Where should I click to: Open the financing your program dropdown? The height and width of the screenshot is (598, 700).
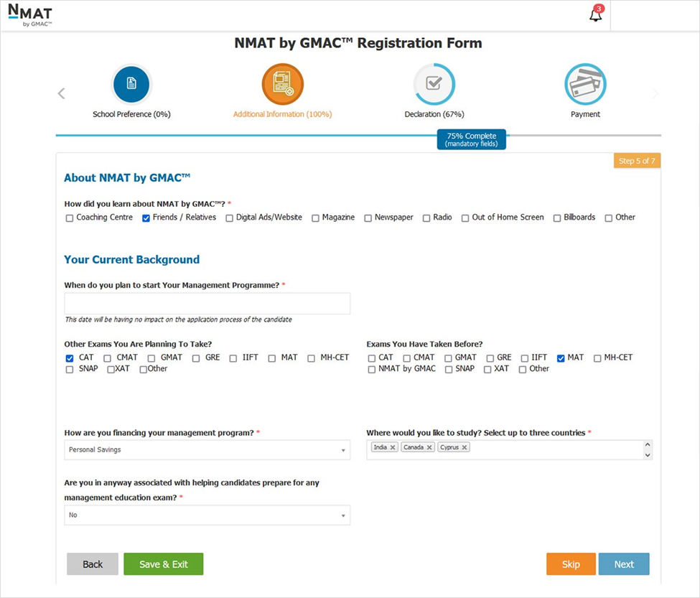coord(207,450)
